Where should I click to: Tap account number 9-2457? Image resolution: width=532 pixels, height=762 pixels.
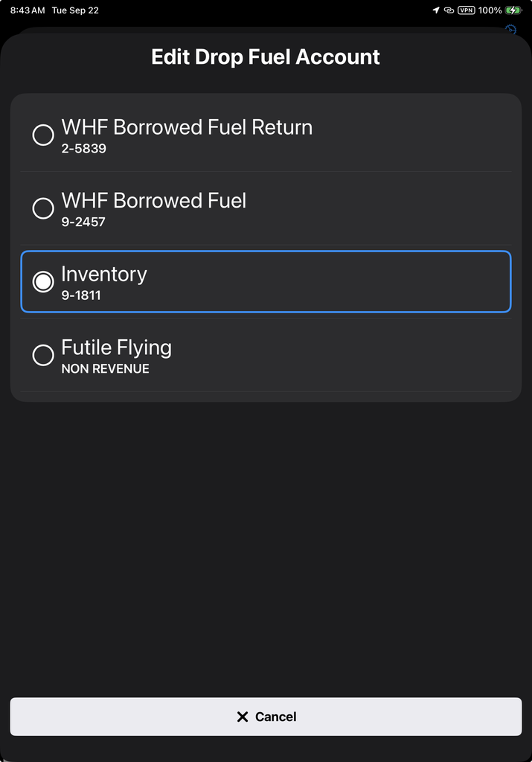point(83,222)
